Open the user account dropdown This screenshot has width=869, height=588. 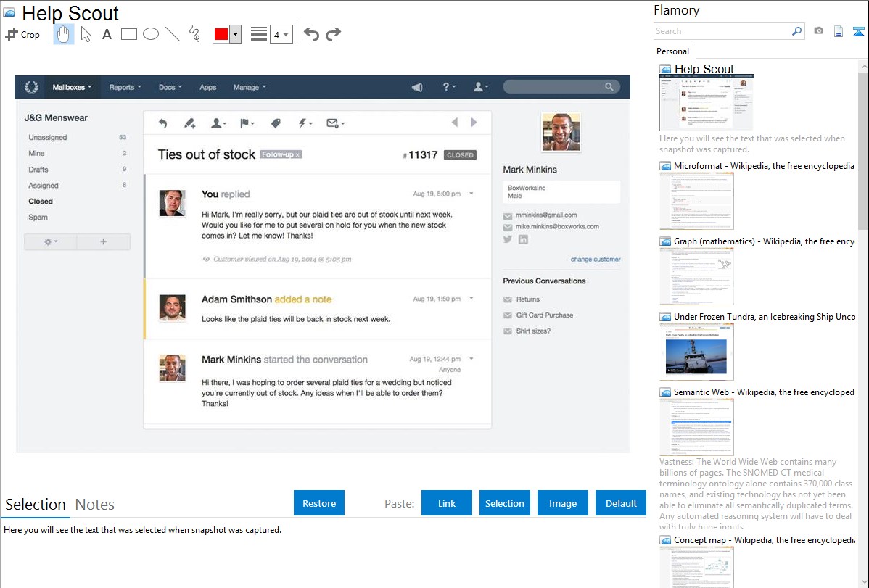coord(480,87)
